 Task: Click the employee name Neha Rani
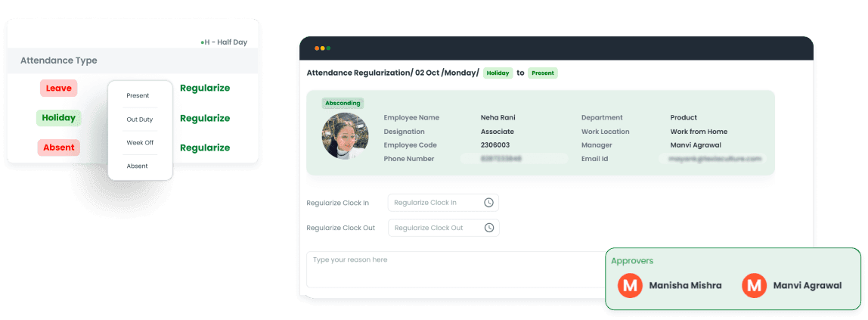(498, 117)
